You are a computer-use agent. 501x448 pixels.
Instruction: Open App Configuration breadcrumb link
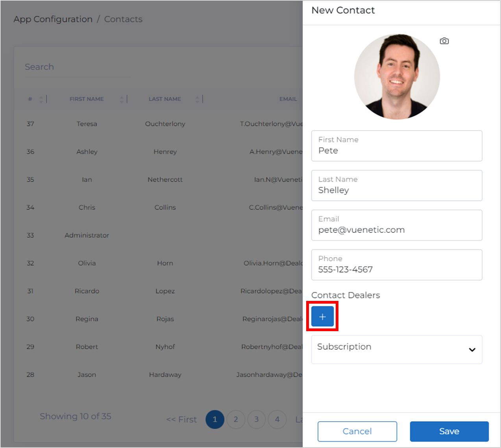point(53,19)
